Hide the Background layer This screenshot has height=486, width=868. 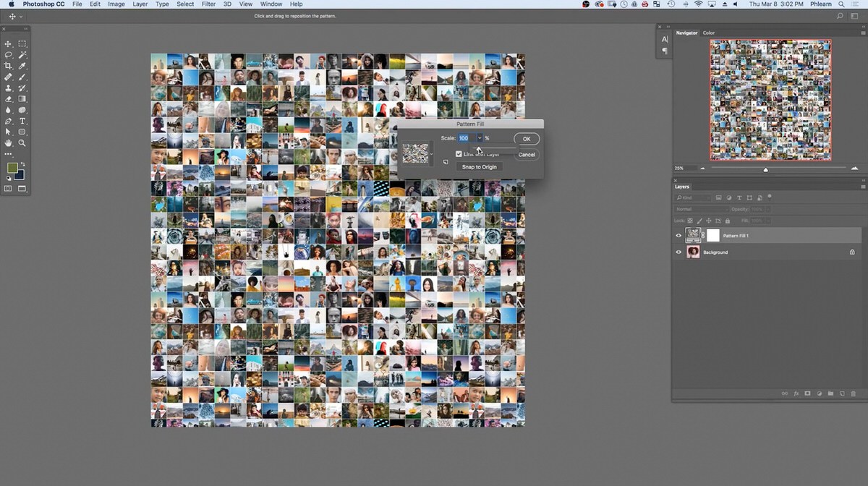point(678,252)
